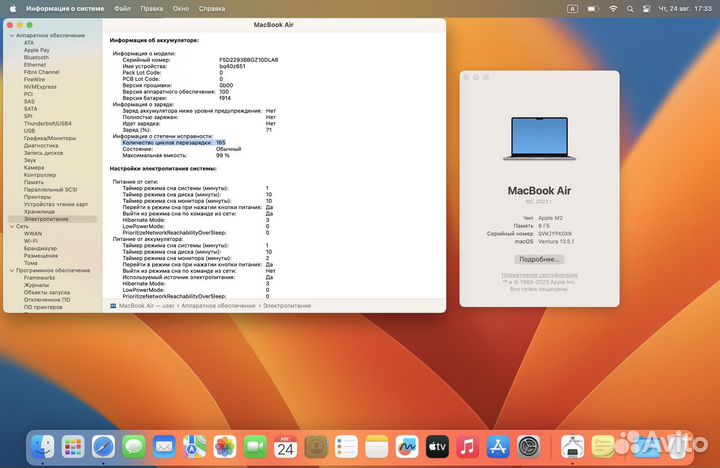Image resolution: width=720 pixels, height=468 pixels.
Task: Select Камера in the sidebar
Action: pos(34,168)
